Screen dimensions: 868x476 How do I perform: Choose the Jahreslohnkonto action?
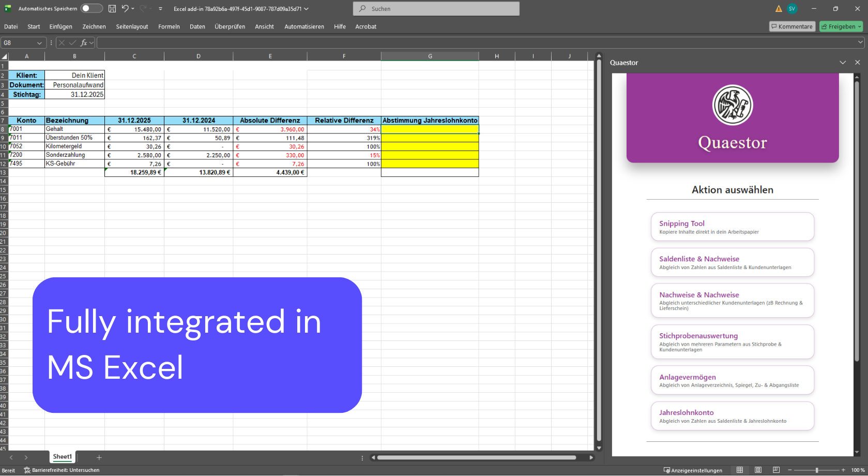(733, 416)
